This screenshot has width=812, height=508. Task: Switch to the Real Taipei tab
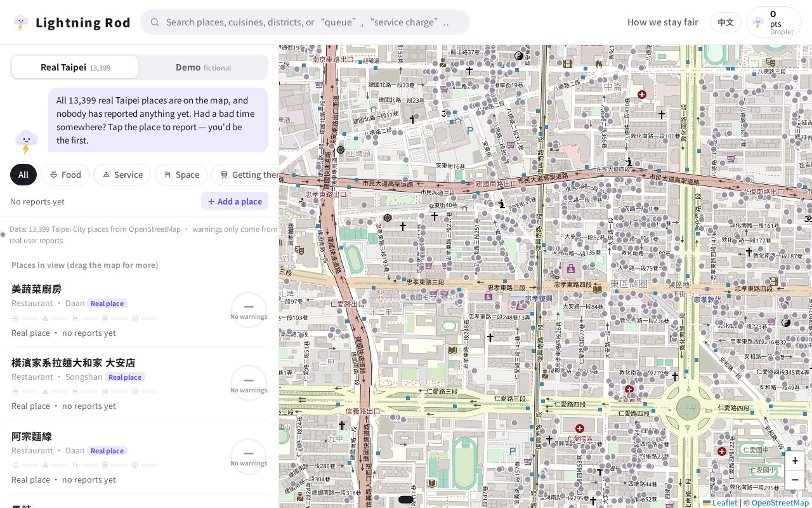[x=75, y=67]
